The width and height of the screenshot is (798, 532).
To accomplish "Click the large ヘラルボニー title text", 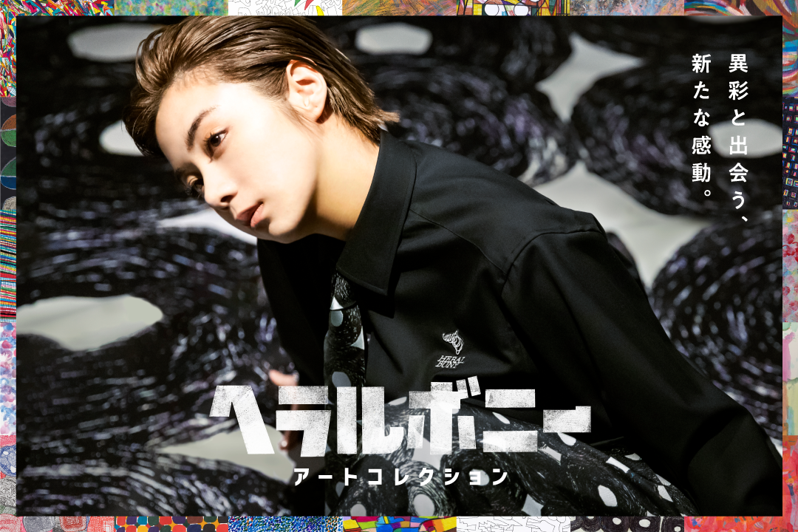I will (x=400, y=420).
